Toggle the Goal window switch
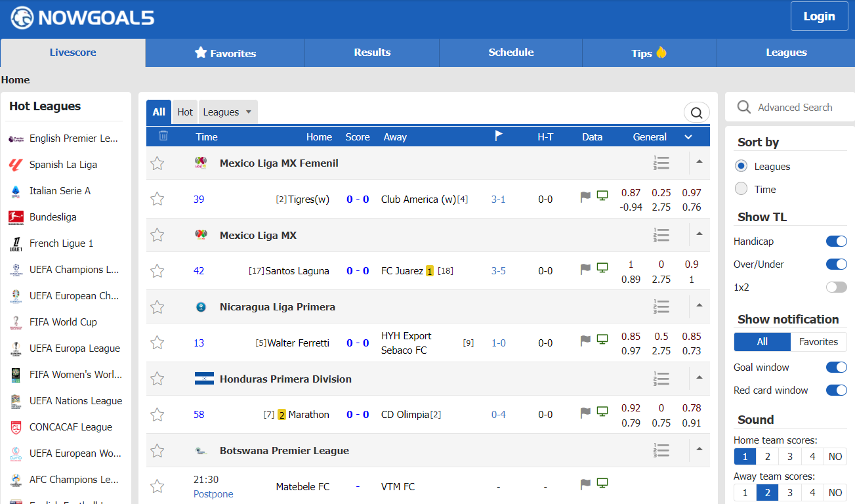This screenshot has height=504, width=855. pos(836,367)
